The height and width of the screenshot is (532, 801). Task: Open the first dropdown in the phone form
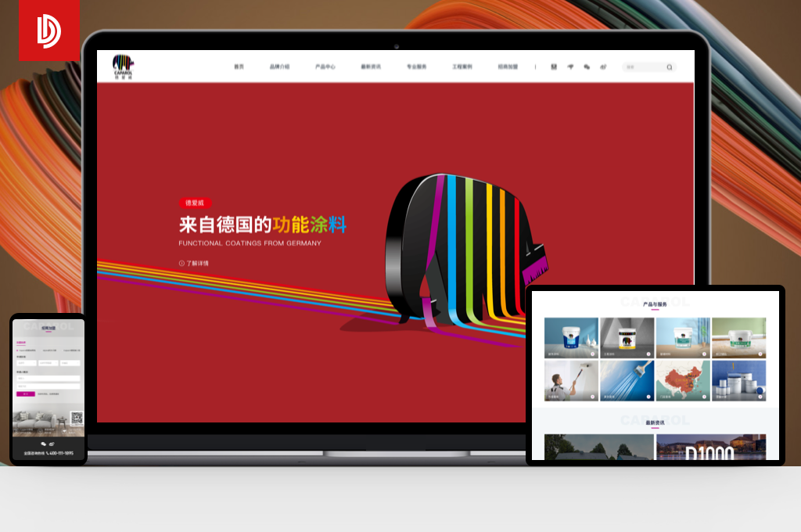tap(26, 363)
